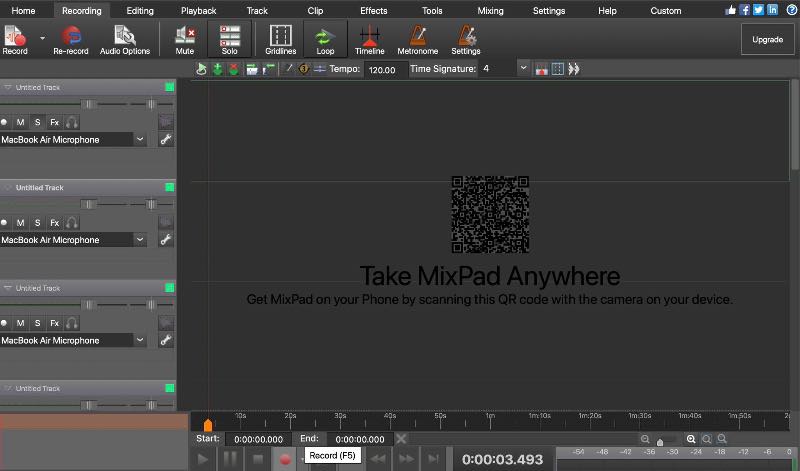Image resolution: width=800 pixels, height=471 pixels.
Task: Switch to the Effects tab
Action: click(x=373, y=10)
